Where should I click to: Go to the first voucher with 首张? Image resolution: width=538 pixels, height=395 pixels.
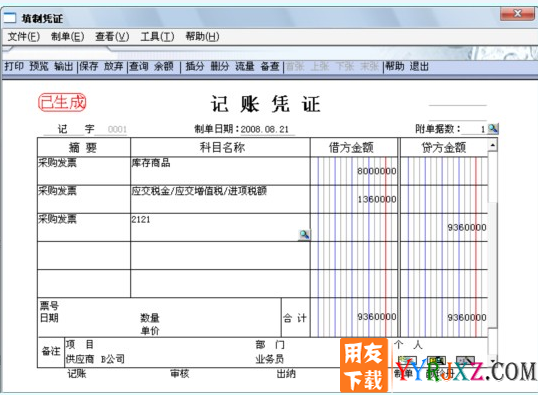coord(295,66)
